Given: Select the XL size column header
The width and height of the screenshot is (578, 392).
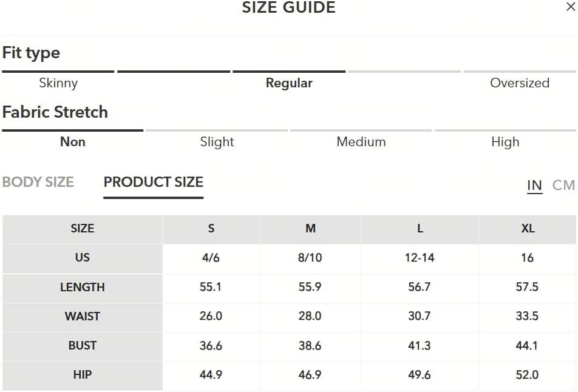Looking at the screenshot, I should point(528,228).
